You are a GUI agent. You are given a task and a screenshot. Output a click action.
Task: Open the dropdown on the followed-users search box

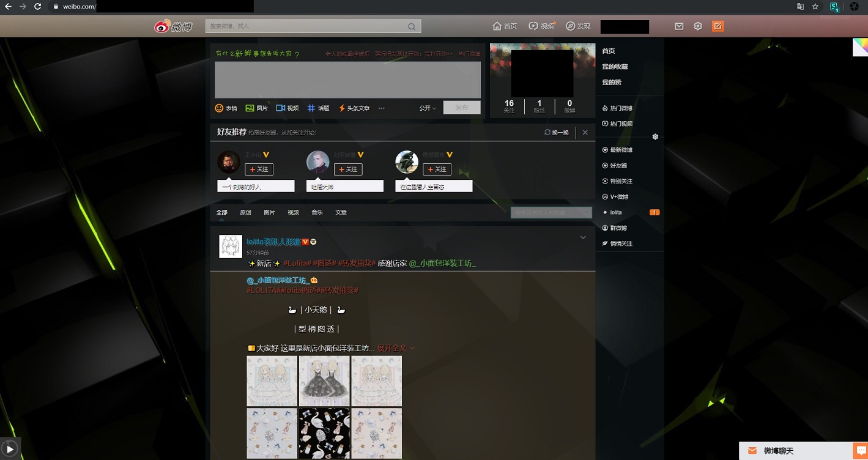(587, 213)
